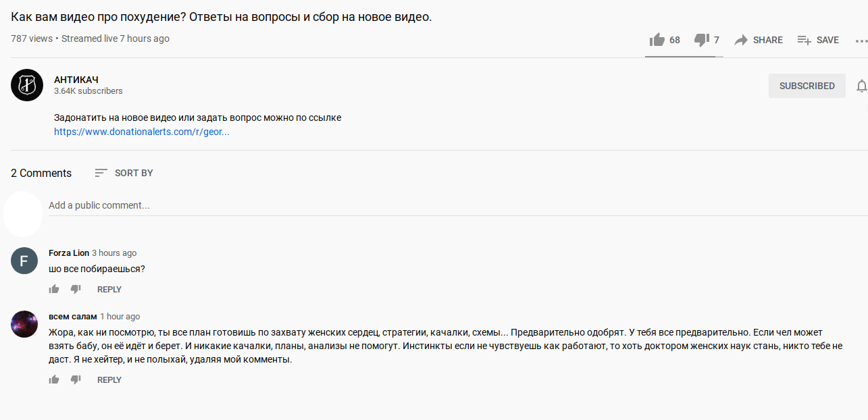Reply to Forza Lion's comment

(109, 289)
